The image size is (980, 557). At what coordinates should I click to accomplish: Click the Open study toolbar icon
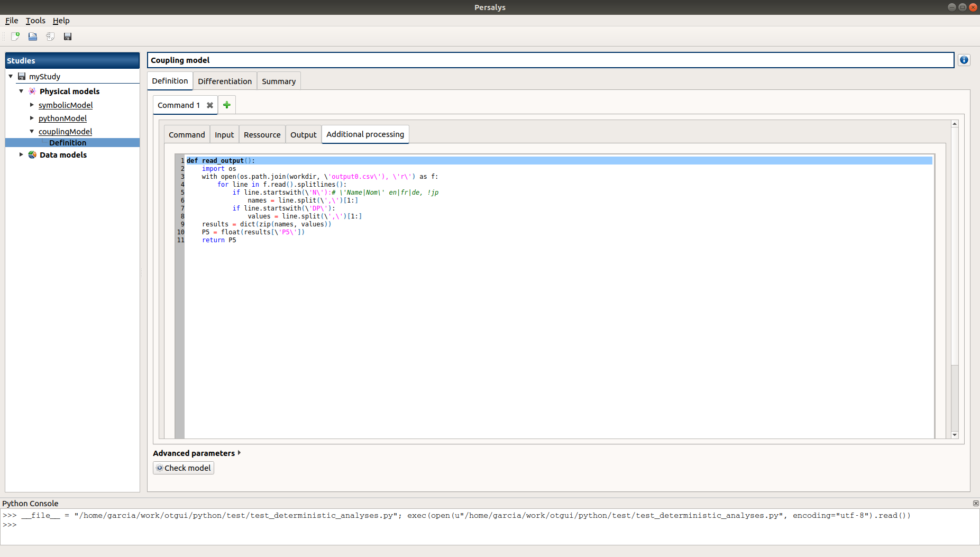[33, 36]
